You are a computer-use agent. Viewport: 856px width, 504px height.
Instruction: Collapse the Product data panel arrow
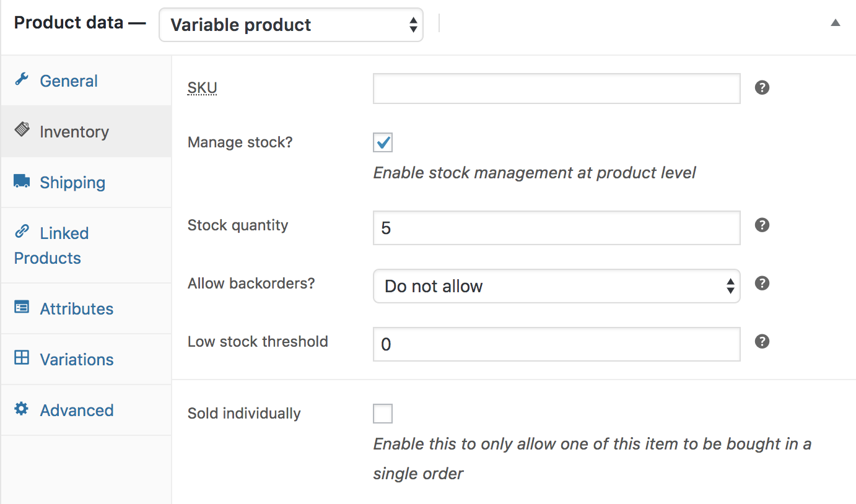[836, 23]
